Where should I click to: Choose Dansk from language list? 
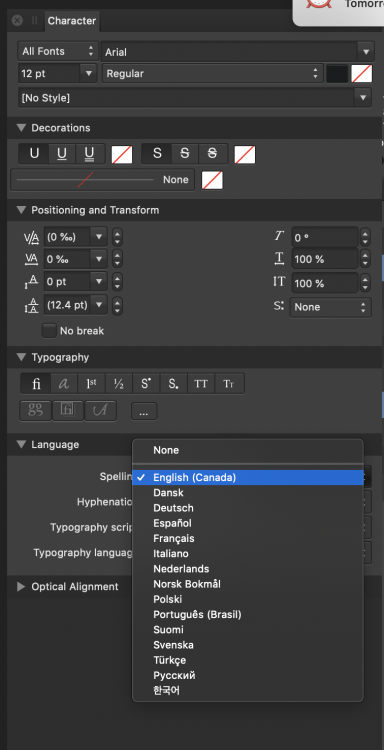248,493
